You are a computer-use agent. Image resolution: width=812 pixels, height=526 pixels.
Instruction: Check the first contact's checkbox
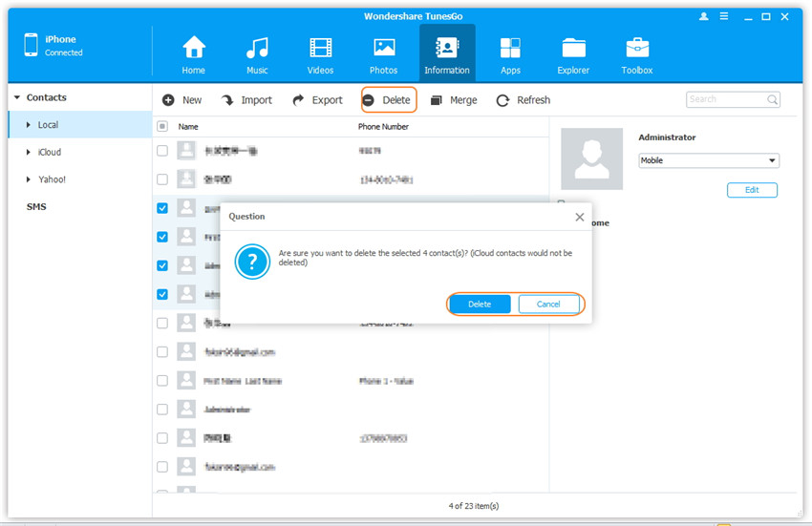[162, 151]
